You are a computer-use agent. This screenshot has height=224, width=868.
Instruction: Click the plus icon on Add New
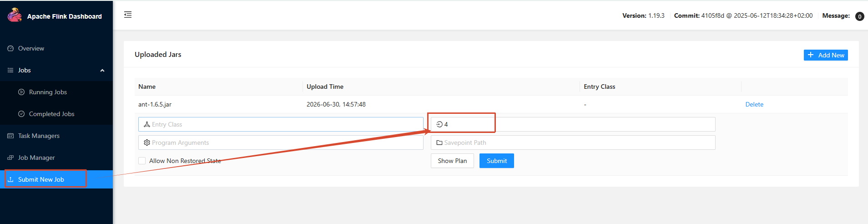pos(811,55)
